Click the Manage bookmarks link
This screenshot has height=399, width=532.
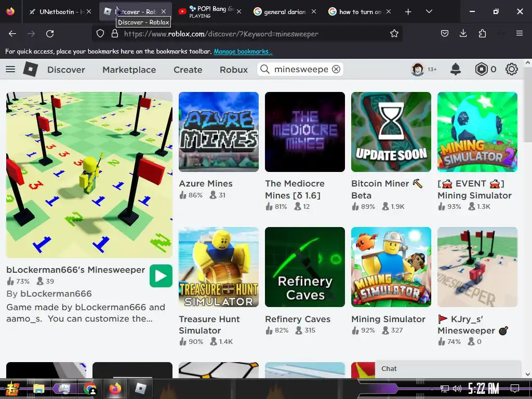[x=243, y=51]
